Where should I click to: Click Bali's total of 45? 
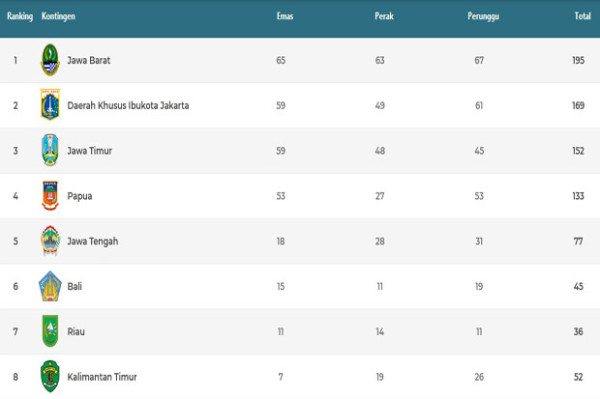(579, 287)
